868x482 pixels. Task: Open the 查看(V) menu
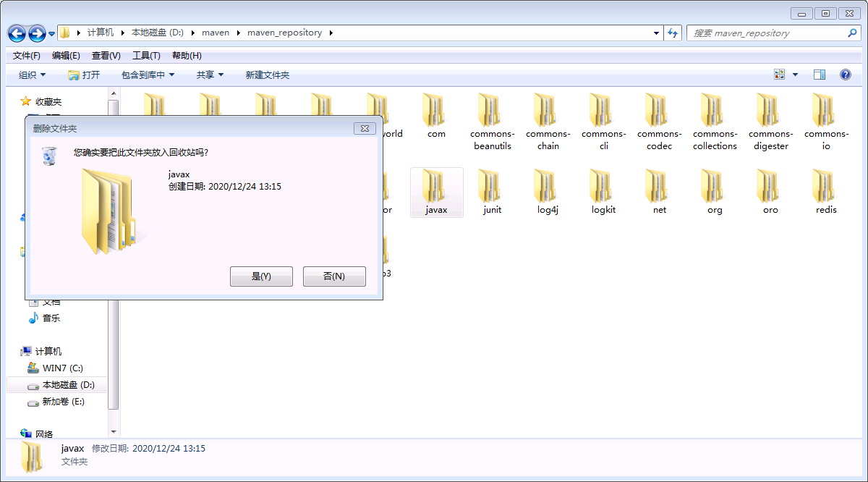[106, 56]
